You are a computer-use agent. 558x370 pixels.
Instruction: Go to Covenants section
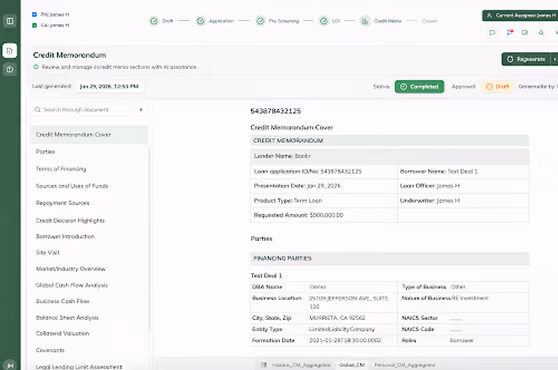(50, 350)
